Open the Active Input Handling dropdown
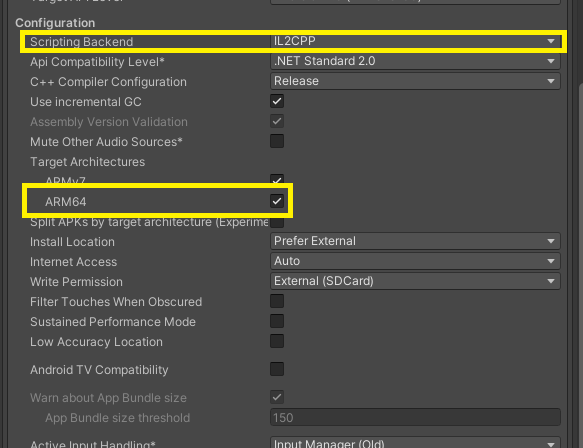This screenshot has height=448, width=583. coord(415,443)
